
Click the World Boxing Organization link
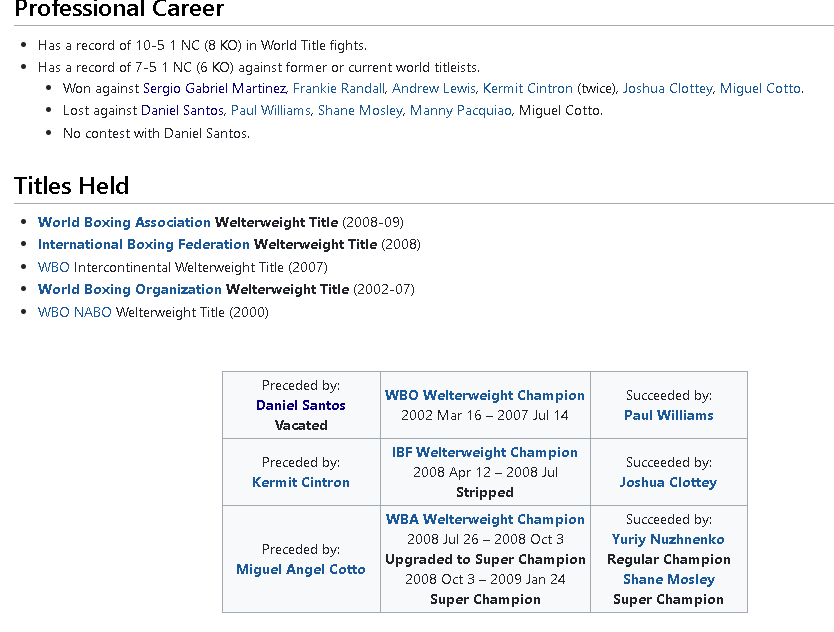point(129,289)
